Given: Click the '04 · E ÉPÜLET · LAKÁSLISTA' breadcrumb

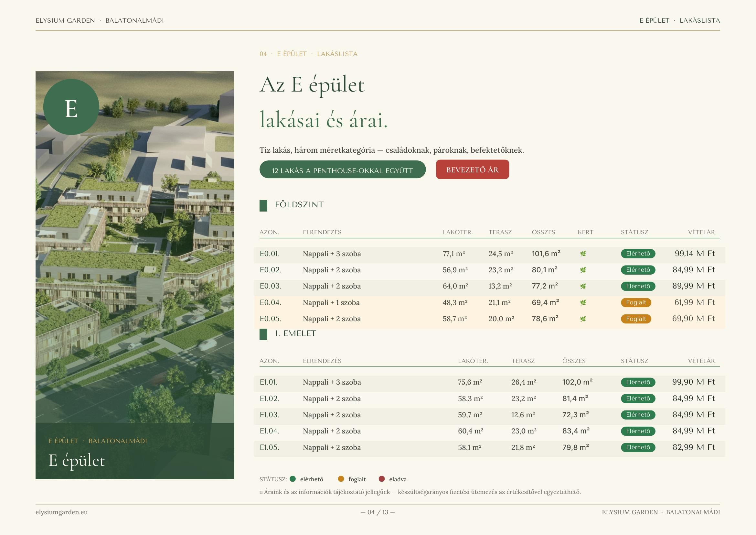Looking at the screenshot, I should pyautogui.click(x=309, y=54).
